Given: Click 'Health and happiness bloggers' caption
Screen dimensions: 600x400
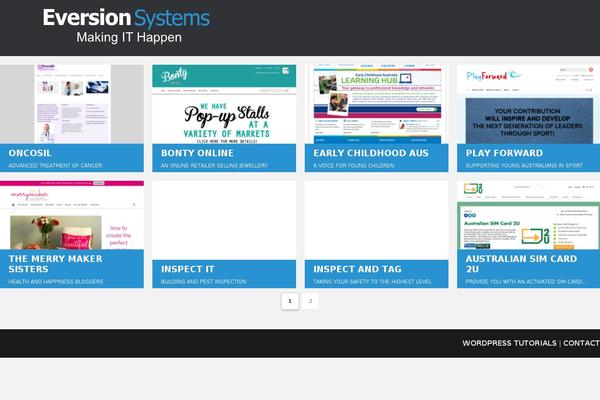Looking at the screenshot, I should click(56, 281).
